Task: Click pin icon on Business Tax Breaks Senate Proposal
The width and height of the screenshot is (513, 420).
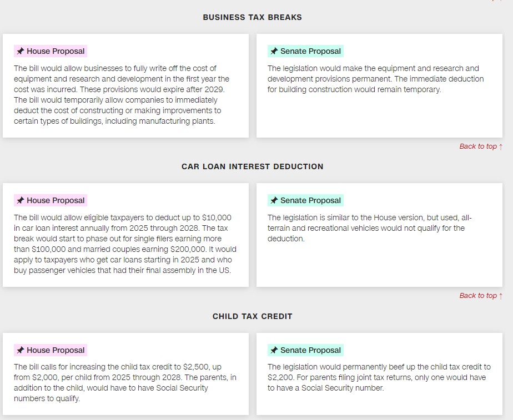Action: pos(274,52)
